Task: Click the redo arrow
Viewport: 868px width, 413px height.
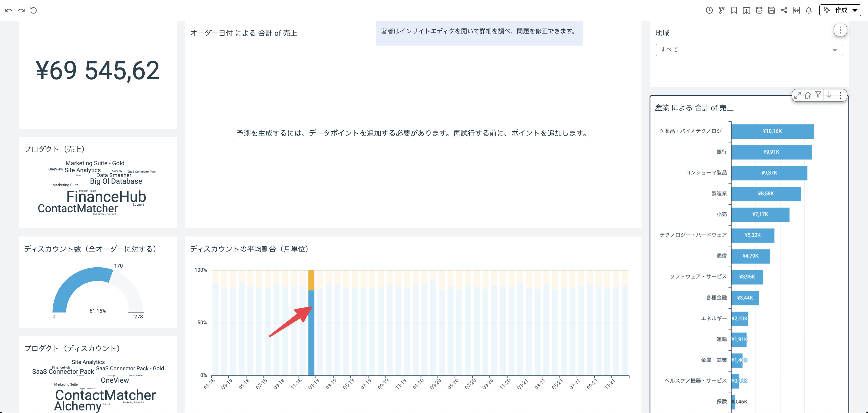Action: (21, 10)
